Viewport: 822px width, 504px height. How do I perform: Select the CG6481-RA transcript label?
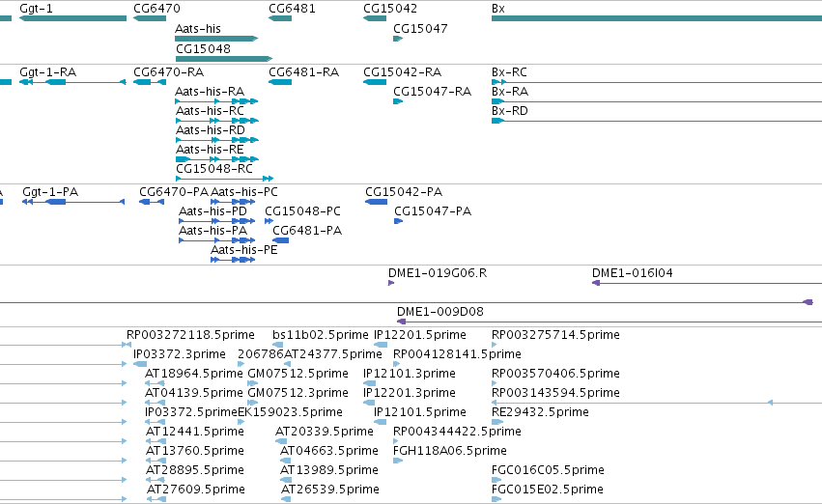(x=304, y=71)
